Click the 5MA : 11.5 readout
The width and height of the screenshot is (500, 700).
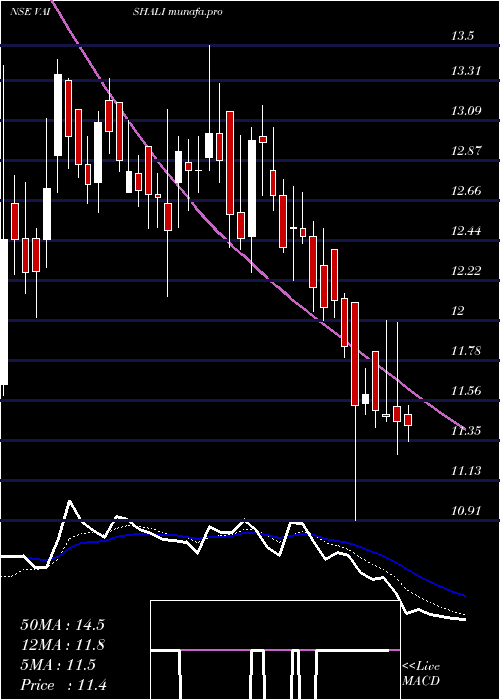pyautogui.click(x=58, y=665)
